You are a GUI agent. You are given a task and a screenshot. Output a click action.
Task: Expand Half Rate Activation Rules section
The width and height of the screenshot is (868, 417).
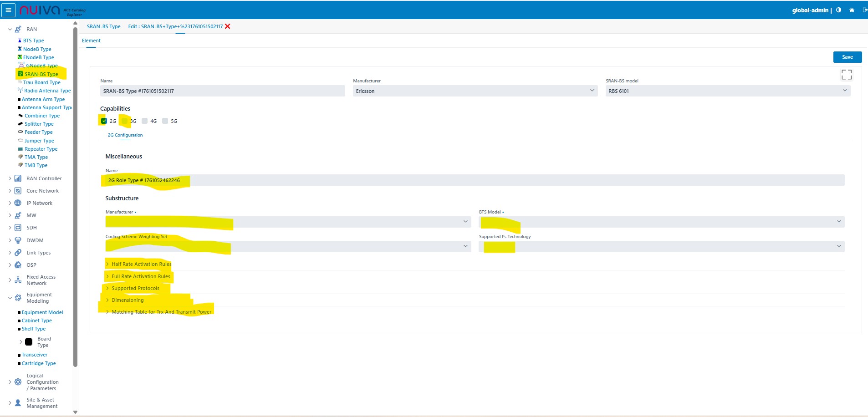tap(141, 264)
